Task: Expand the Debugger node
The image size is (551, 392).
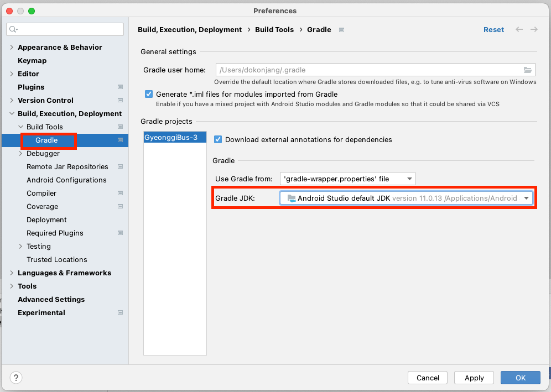Action: click(x=20, y=154)
